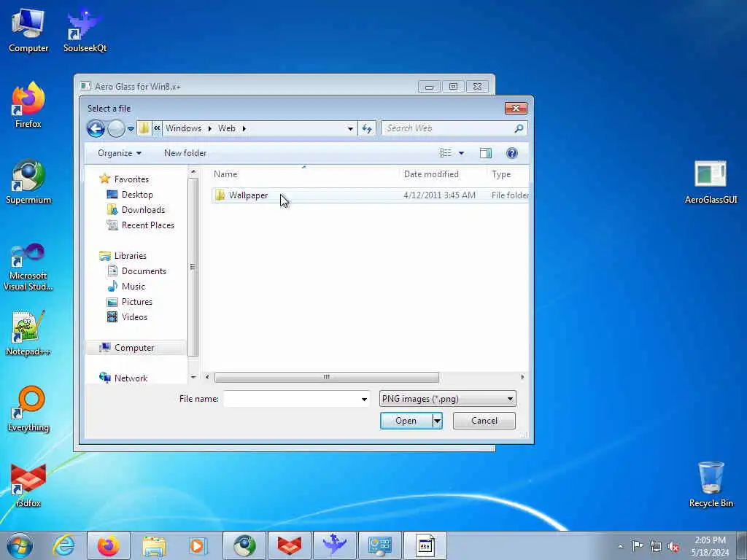This screenshot has height=560, width=747.
Task: Open the recent pages dropdown arrow by navigation buttons
Action: pos(131,128)
